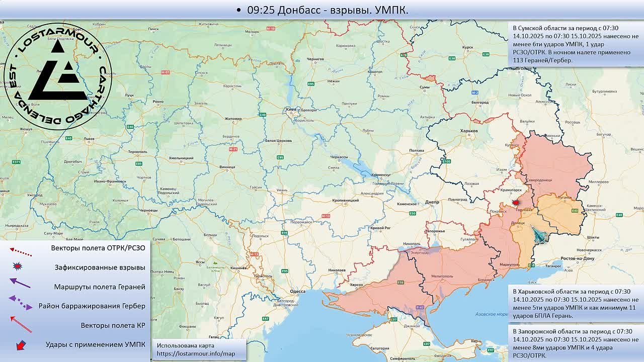Select the Харьковской области info box

click(575, 304)
